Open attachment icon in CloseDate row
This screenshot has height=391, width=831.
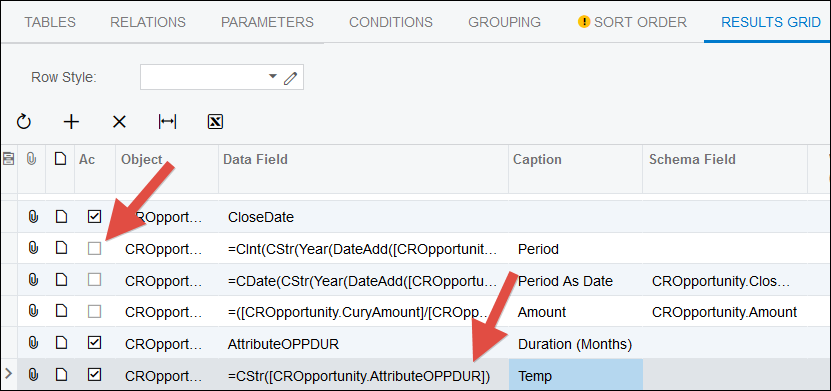pos(33,217)
